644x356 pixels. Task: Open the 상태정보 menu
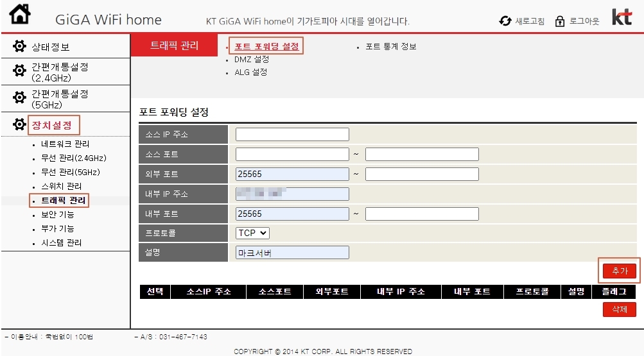tap(51, 47)
